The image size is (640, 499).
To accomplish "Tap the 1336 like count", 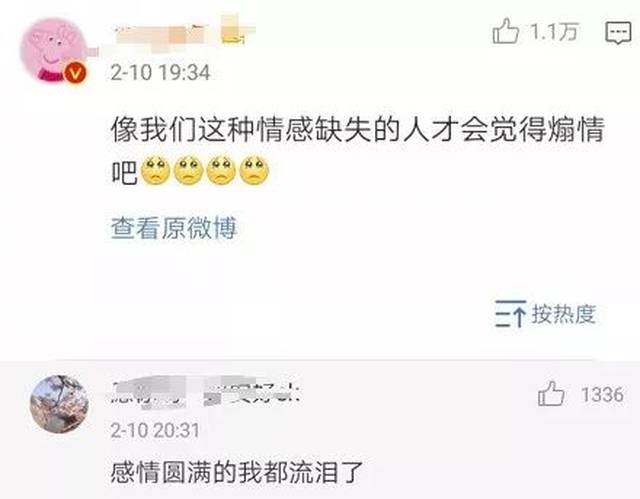I will point(602,395).
